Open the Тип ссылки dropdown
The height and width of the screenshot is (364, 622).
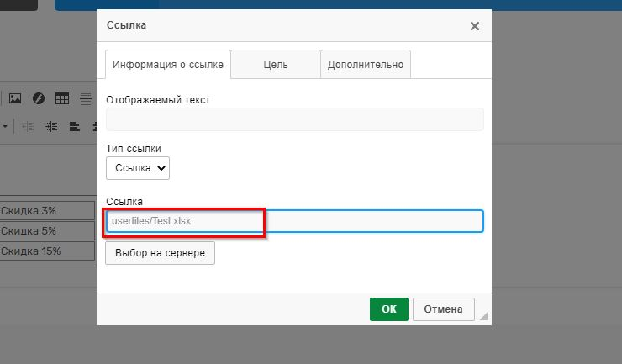138,168
